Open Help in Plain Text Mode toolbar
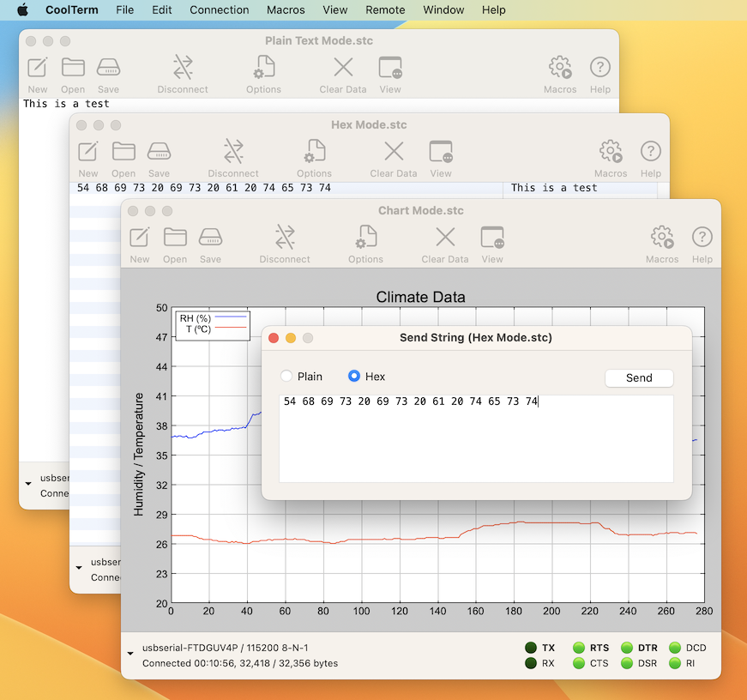 click(x=600, y=68)
